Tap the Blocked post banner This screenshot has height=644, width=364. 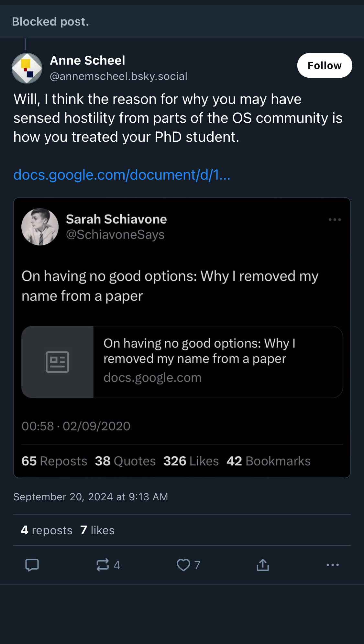pyautogui.click(x=182, y=22)
